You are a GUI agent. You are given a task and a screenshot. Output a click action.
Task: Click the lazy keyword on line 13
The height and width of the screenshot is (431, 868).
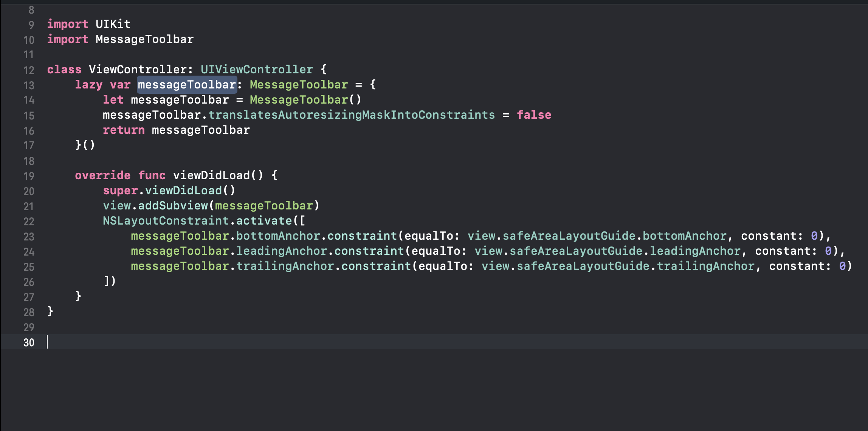coord(88,85)
